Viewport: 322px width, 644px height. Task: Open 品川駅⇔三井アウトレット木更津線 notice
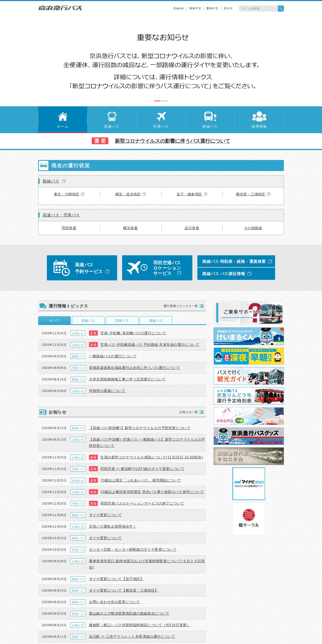132,636
